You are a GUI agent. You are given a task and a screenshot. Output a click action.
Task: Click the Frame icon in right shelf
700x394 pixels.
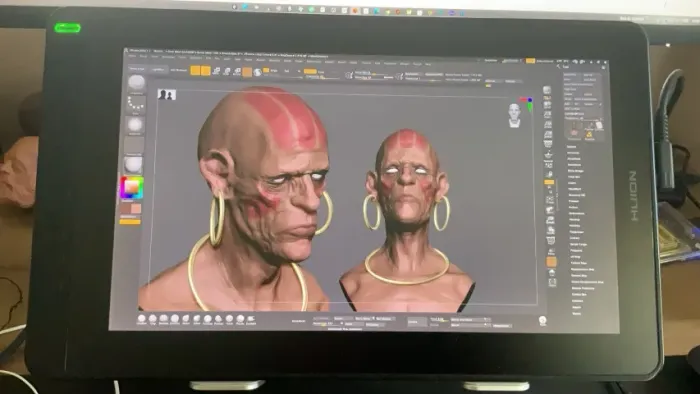coord(550,199)
